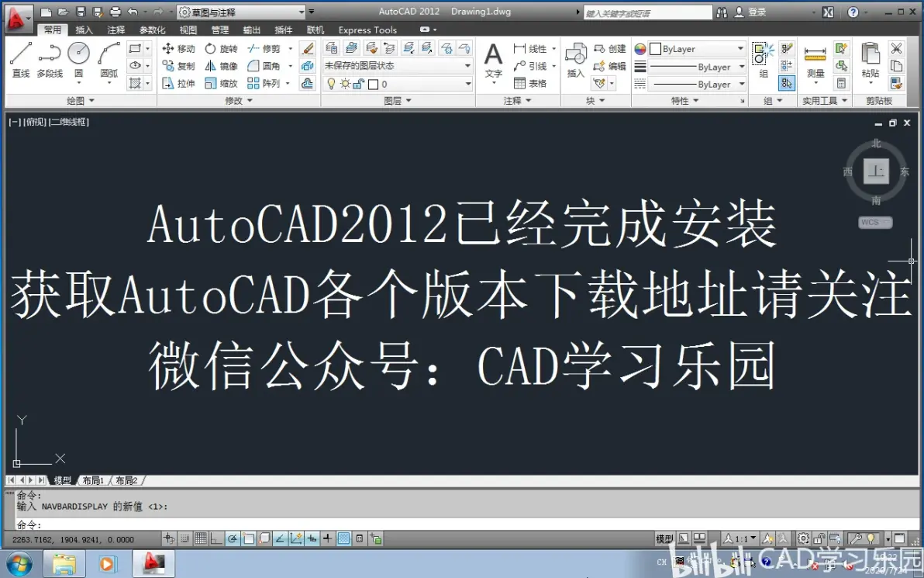The height and width of the screenshot is (578, 924).
Task: Toggle Lineweight display in the status bar
Action: pos(328,538)
